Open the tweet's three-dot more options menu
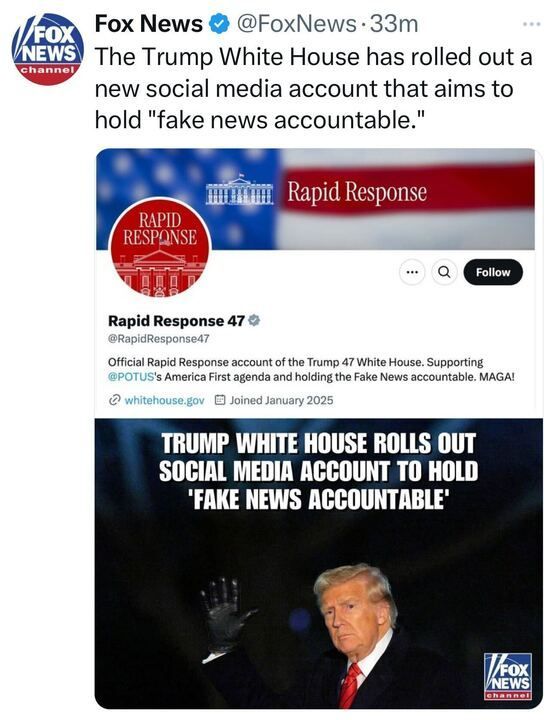 click(x=532, y=24)
